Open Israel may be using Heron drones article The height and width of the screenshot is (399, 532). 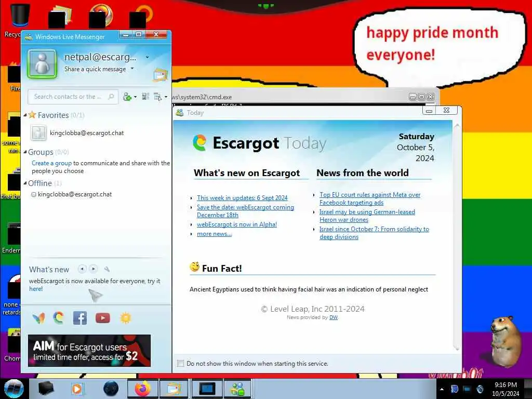(367, 216)
